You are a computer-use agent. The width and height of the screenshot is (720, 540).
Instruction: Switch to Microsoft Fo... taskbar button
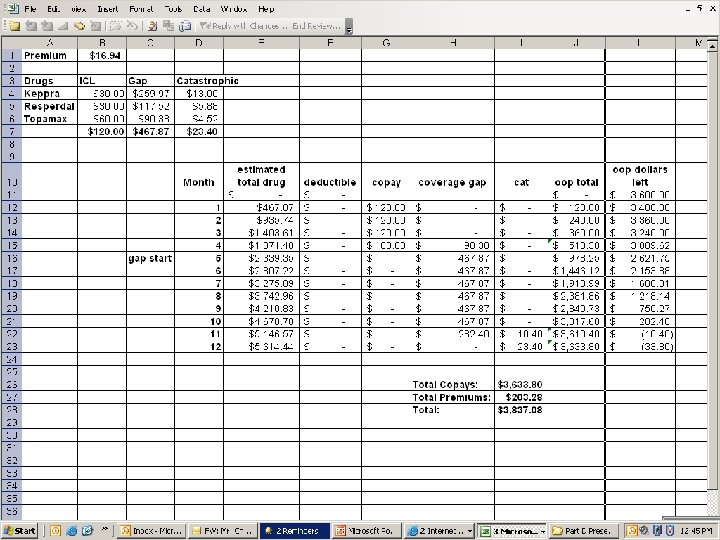pos(366,531)
